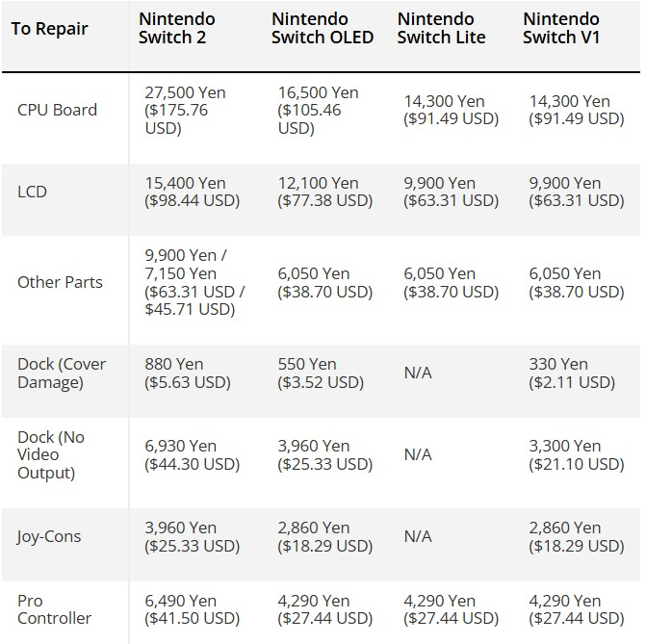This screenshot has height=644, width=646.
Task: Click the Nintendo Switch Lite header
Action: click(x=441, y=28)
